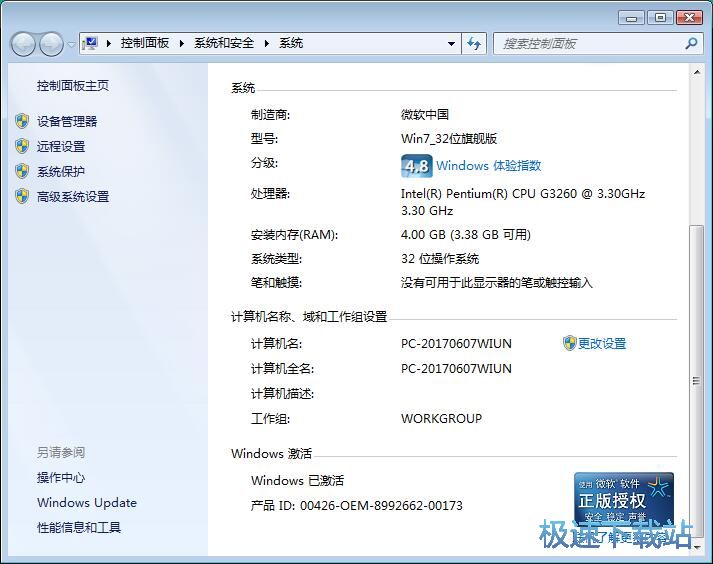Click the 产品 ID: 00426-OEM-8992662-00173 text
Screen dimensions: 713x564
pos(356,505)
